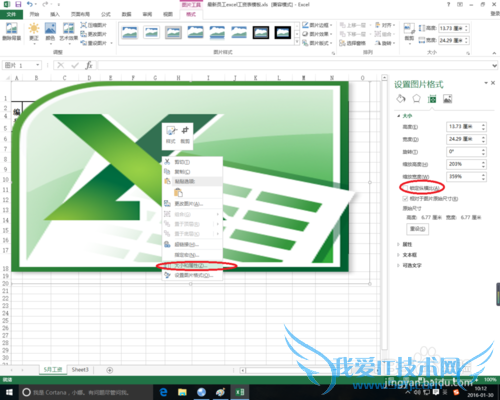Open Artistic Effects (艺术效果) icon
Image resolution: width=500 pixels, height=400 pixels.
(69, 28)
